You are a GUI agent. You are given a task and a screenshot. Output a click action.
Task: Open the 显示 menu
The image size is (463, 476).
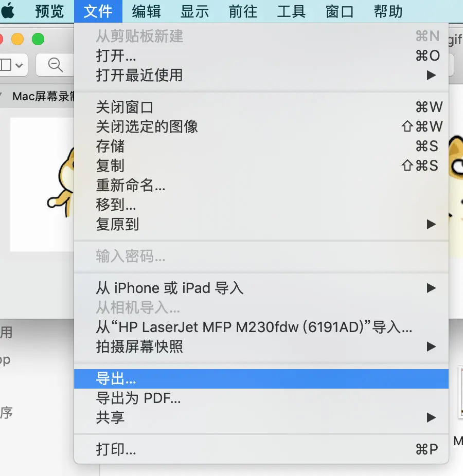195,11
